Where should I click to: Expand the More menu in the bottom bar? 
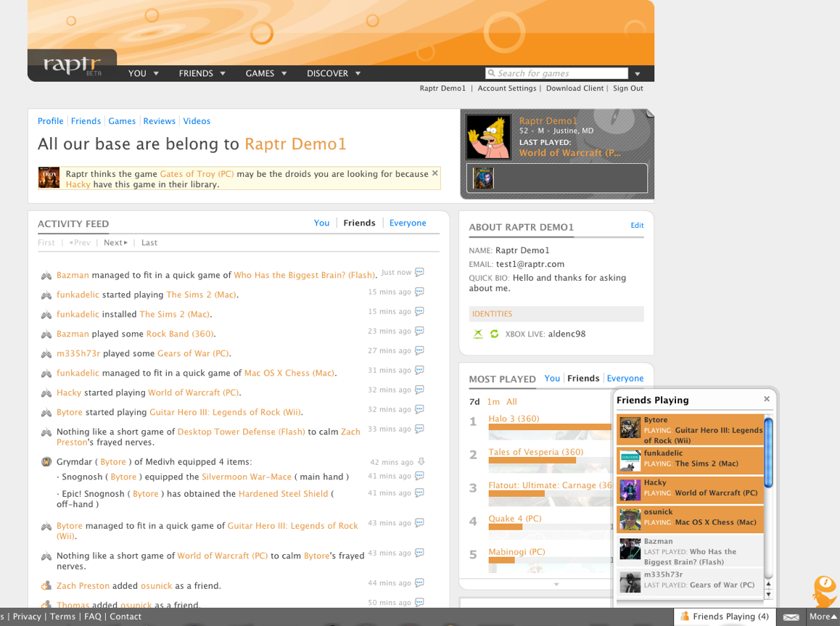point(823,617)
